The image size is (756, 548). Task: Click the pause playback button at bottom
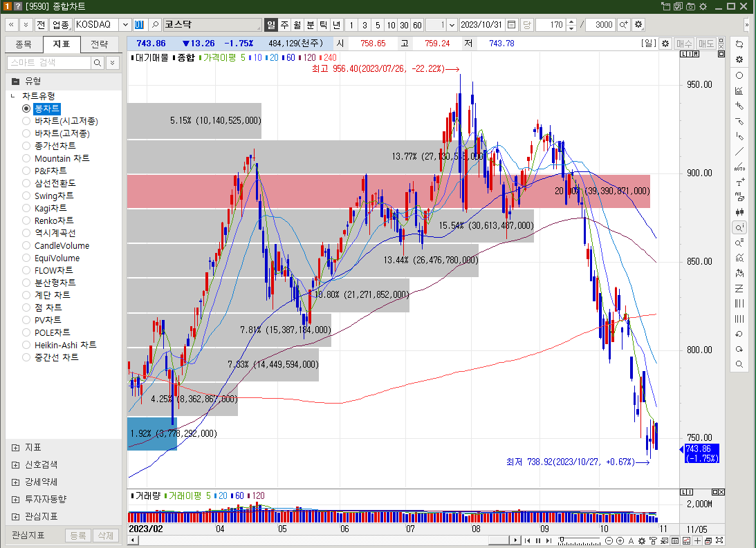(x=538, y=540)
